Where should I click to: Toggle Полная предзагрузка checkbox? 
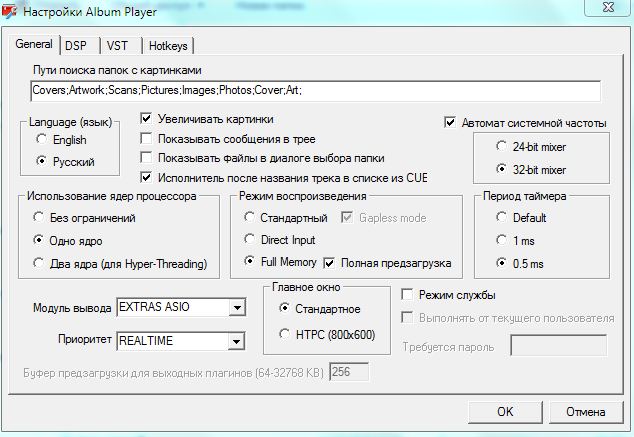click(329, 263)
